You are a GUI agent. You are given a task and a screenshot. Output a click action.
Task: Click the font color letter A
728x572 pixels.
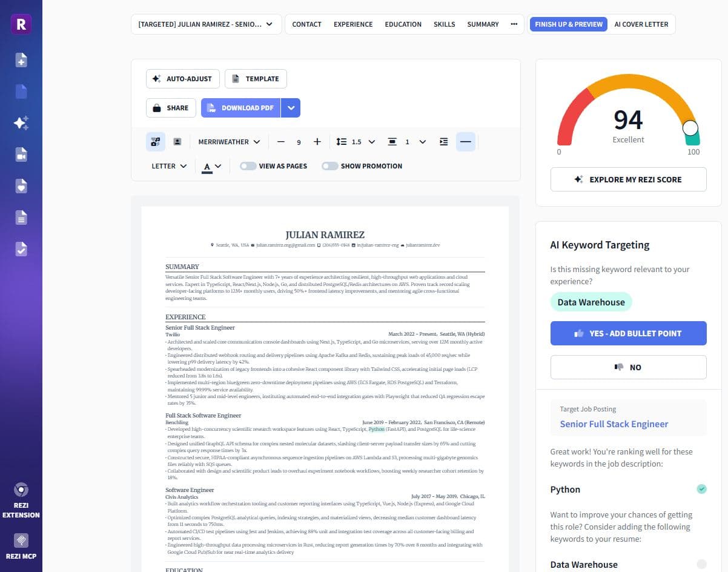click(x=207, y=167)
